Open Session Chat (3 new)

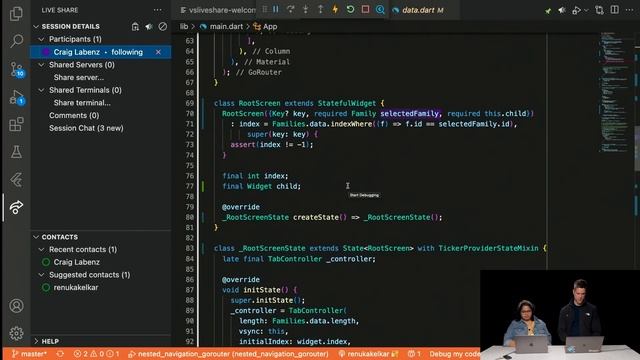point(86,128)
